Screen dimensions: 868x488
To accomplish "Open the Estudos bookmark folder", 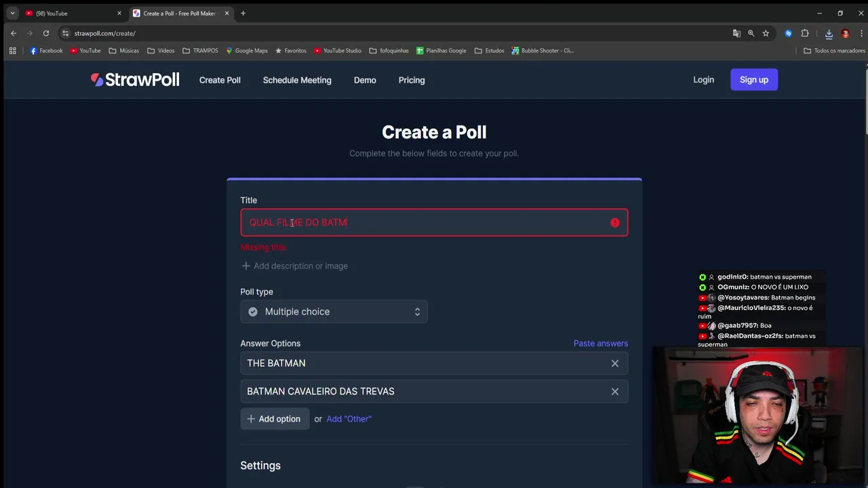I will [x=490, y=51].
